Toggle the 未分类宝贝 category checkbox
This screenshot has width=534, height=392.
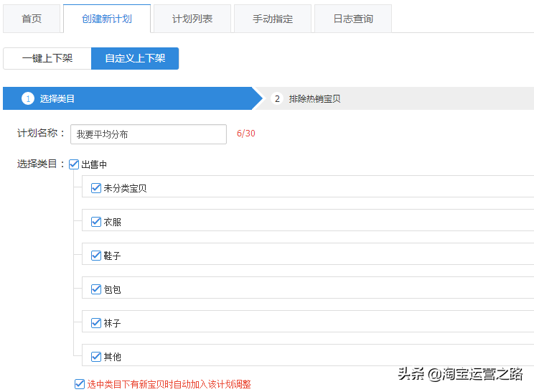point(96,188)
